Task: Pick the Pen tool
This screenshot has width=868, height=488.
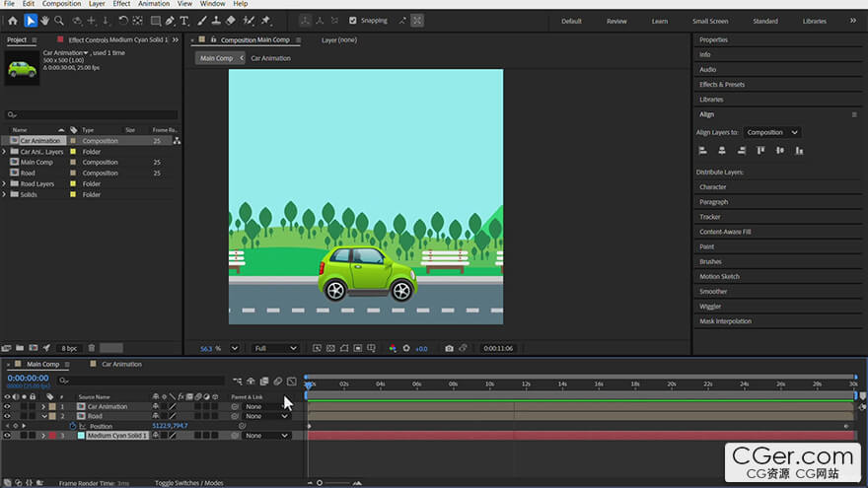Action: click(170, 20)
